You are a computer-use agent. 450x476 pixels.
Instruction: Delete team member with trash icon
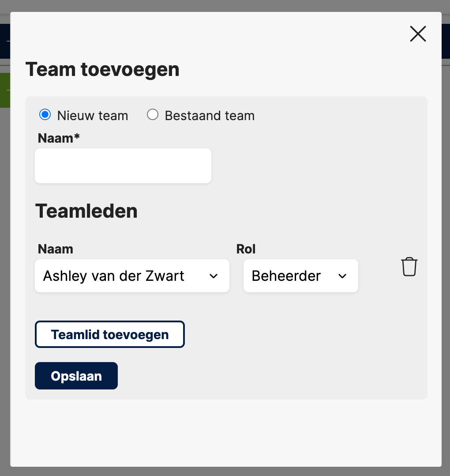tap(409, 267)
